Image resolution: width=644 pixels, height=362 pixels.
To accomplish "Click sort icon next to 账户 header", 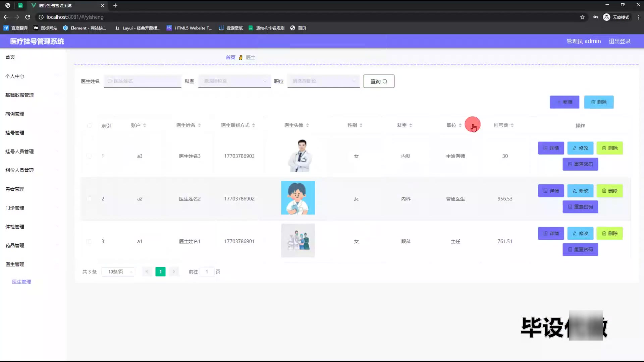I will pyautogui.click(x=145, y=125).
